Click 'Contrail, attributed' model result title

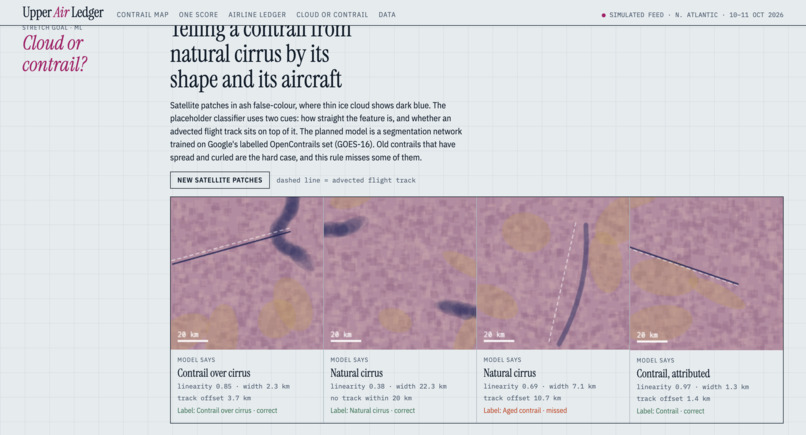click(673, 373)
